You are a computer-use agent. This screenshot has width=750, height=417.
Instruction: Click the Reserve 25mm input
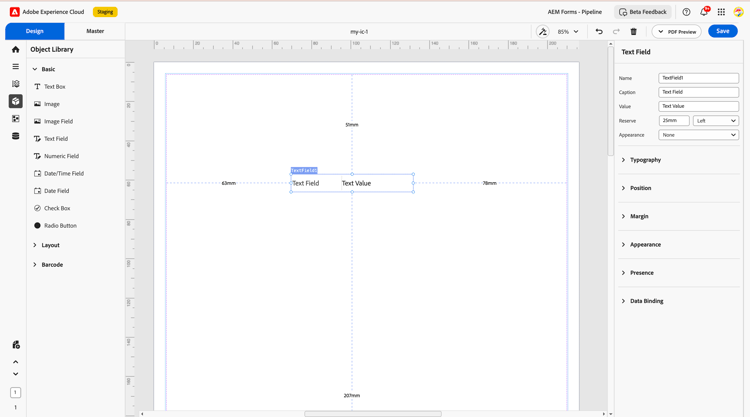674,121
